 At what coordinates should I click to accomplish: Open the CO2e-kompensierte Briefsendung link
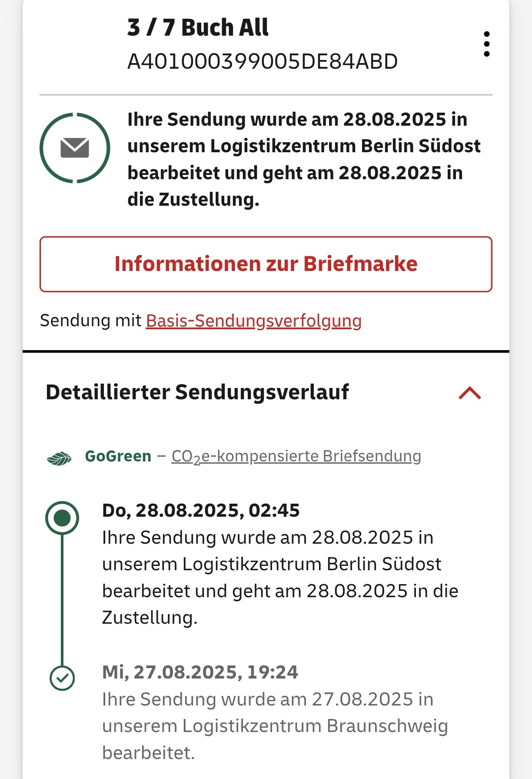point(296,456)
